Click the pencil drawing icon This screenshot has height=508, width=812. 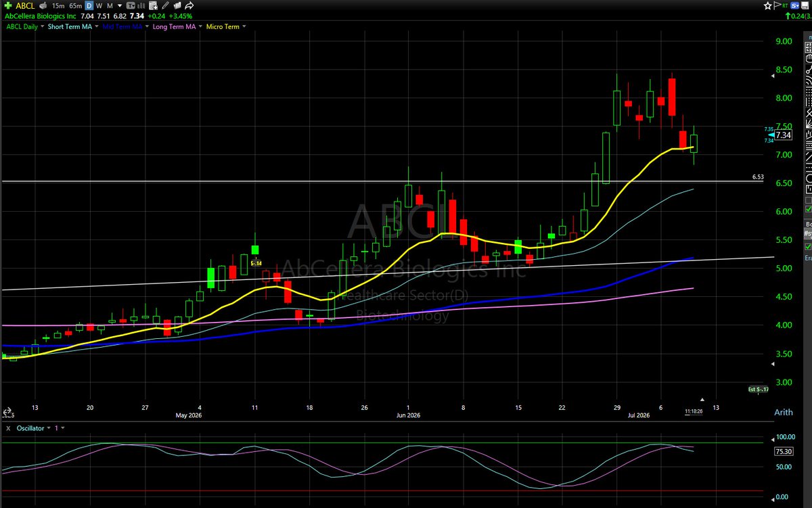pyautogui.click(x=164, y=6)
